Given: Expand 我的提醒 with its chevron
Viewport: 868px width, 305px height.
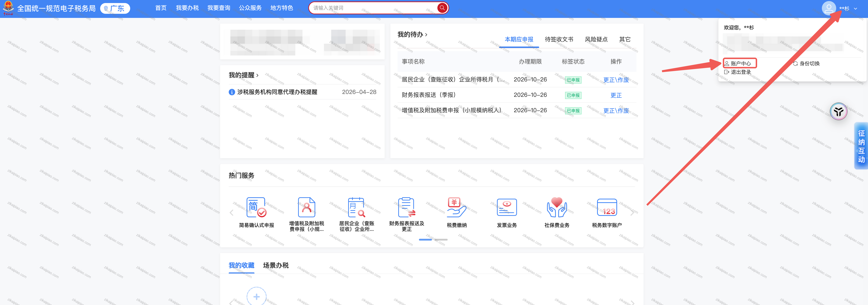Looking at the screenshot, I should [258, 75].
